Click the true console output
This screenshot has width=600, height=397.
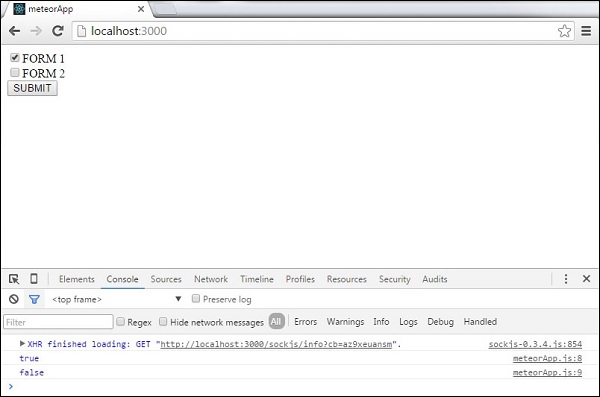[x=29, y=358]
